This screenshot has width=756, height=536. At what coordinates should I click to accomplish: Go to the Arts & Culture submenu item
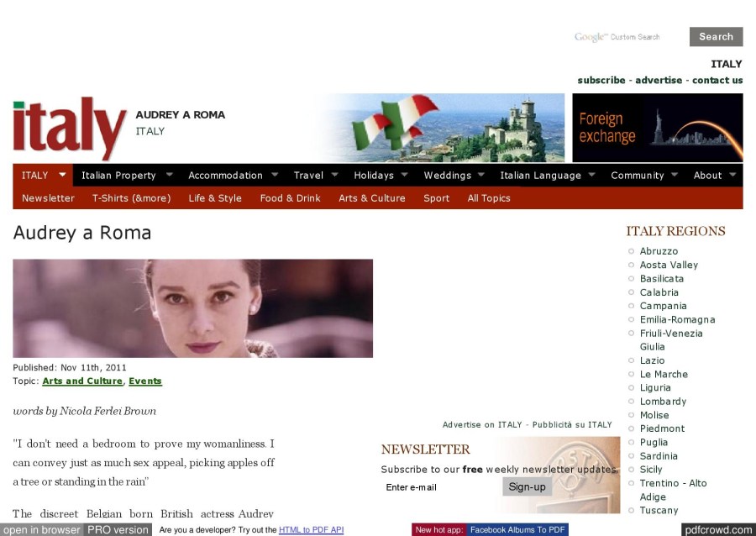[x=371, y=198]
